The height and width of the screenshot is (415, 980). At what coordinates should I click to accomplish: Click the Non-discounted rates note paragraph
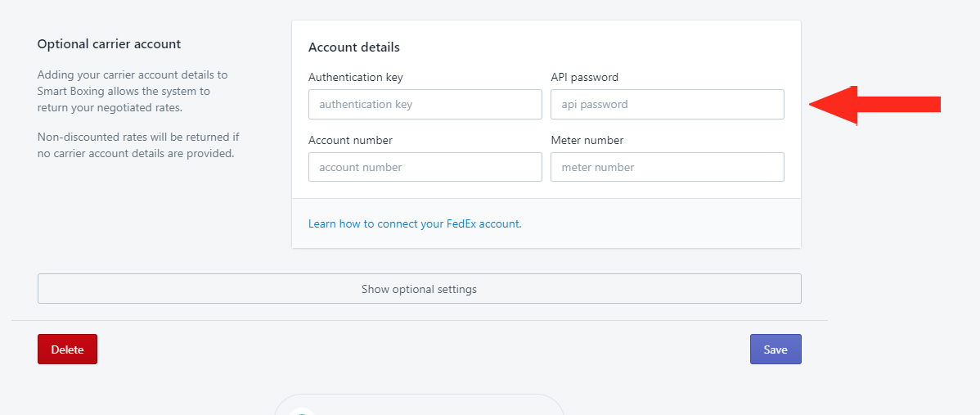138,145
